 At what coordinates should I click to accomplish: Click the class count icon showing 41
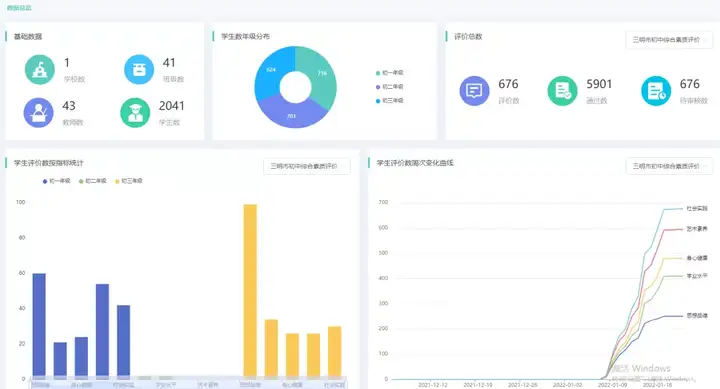click(139, 69)
